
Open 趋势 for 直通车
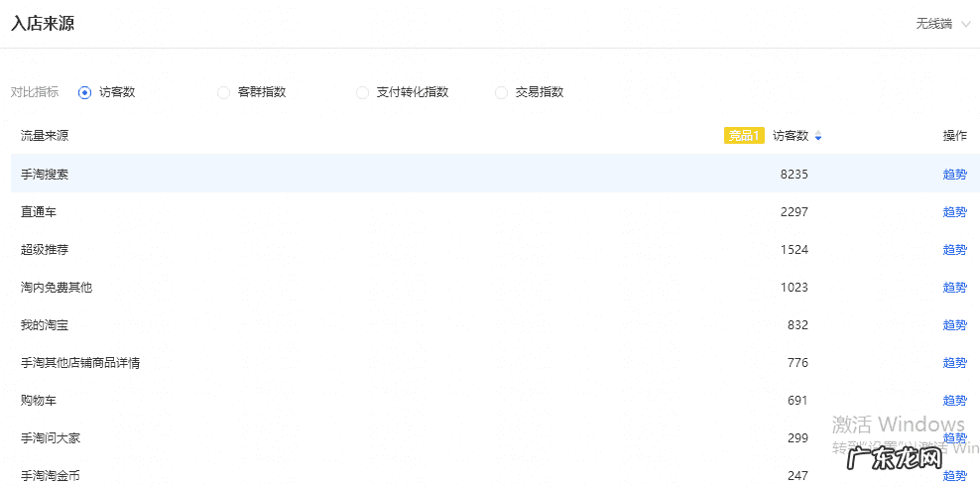tap(954, 212)
